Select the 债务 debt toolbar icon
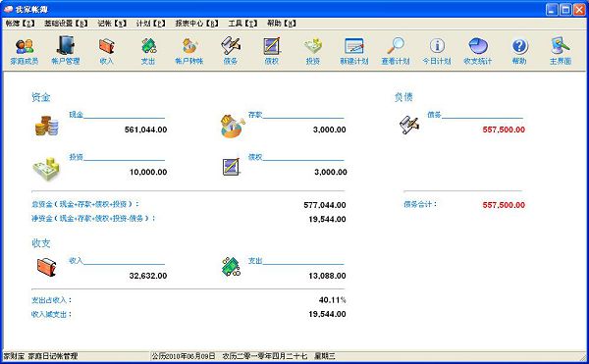 pos(231,51)
